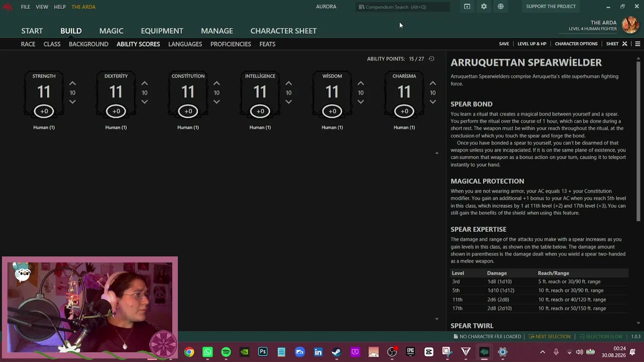Switch to the MAGIC section
The height and width of the screenshot is (362, 644).
112,31
